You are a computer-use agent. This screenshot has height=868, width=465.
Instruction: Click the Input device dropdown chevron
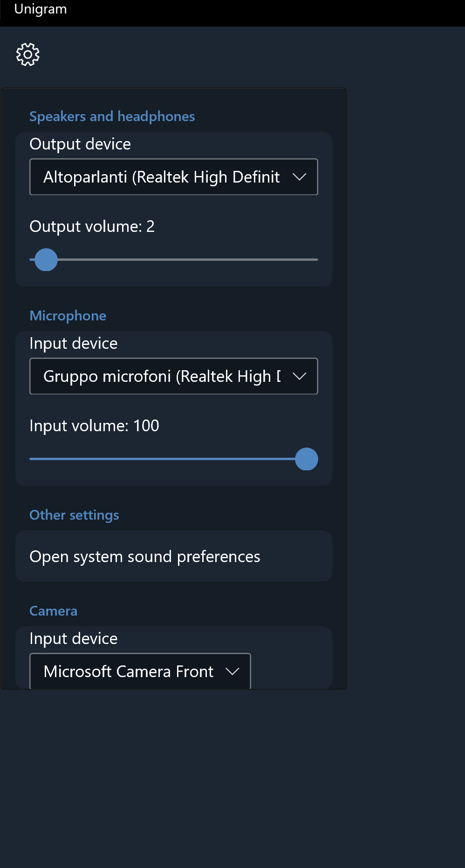coord(300,376)
